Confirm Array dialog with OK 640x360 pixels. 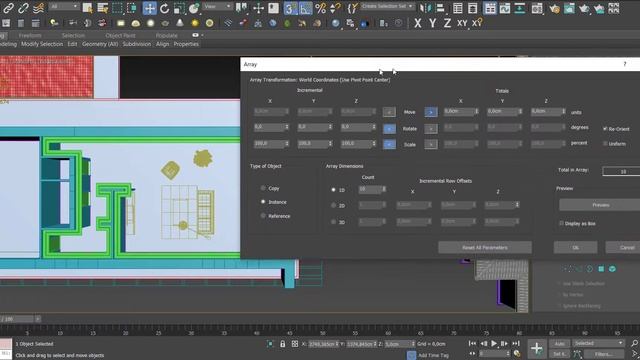(x=576, y=247)
